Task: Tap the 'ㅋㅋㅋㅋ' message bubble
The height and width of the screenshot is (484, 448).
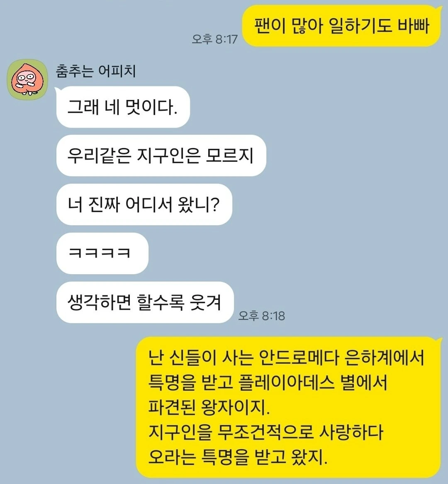Action: pyautogui.click(x=102, y=253)
